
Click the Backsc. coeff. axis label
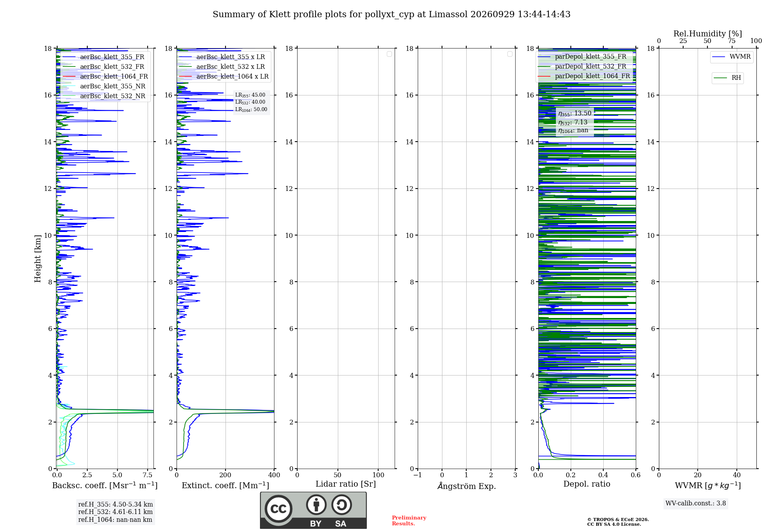[x=105, y=485]
